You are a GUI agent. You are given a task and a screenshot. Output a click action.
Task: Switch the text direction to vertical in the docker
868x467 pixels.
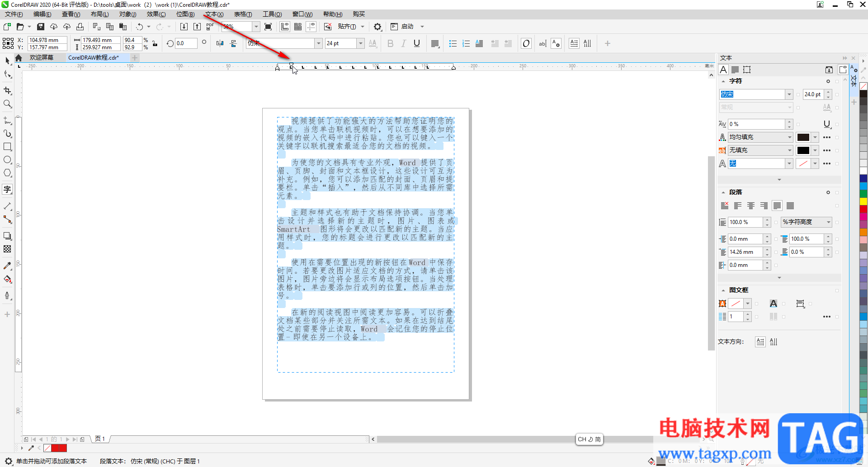point(774,342)
